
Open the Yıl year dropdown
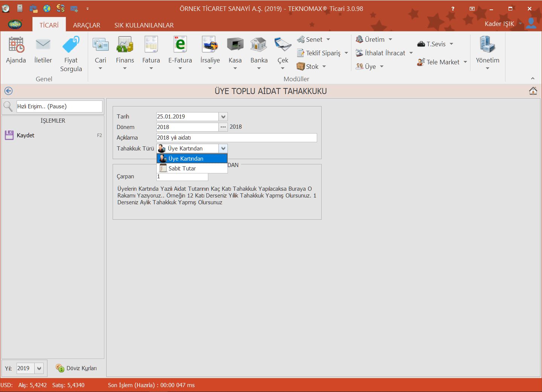(39, 368)
